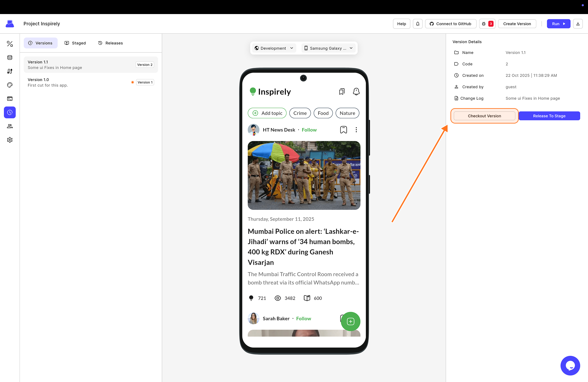Open project settings gear icon

pos(10,140)
